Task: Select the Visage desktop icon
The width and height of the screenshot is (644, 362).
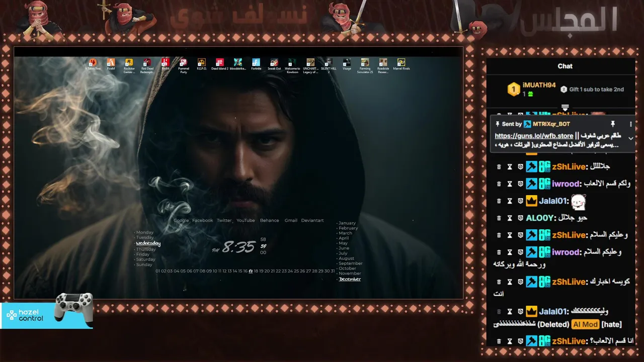Action: click(x=347, y=64)
